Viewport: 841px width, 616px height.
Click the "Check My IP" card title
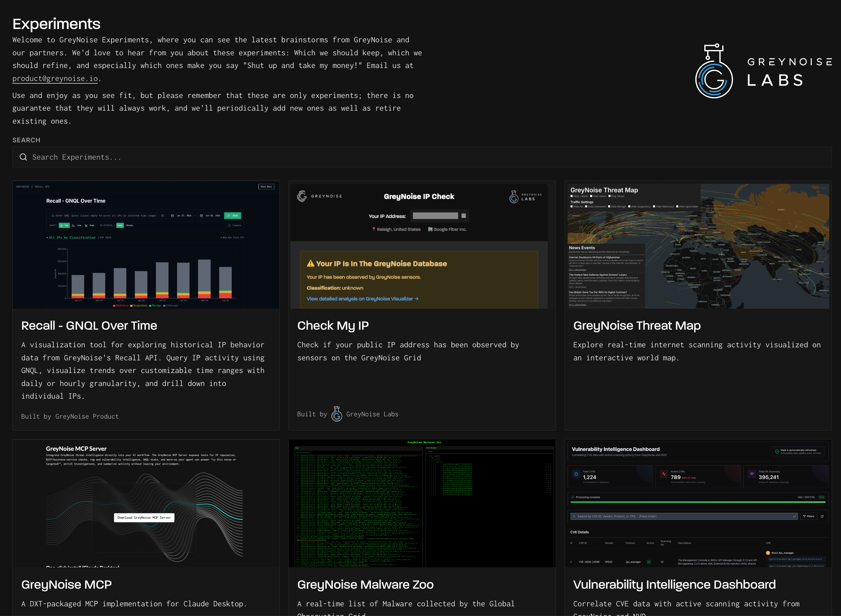[x=333, y=326]
